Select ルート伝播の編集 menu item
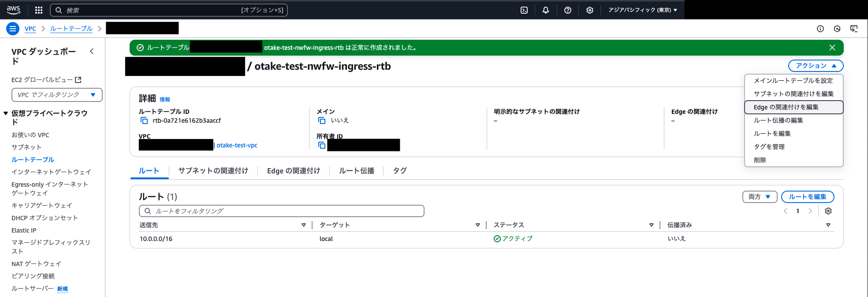This screenshot has height=297, width=868. [793, 120]
